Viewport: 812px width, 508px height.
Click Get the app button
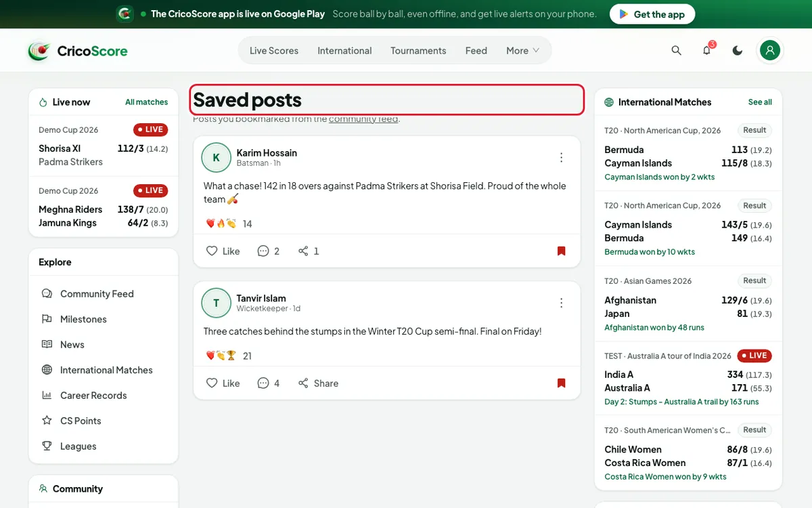pos(652,14)
